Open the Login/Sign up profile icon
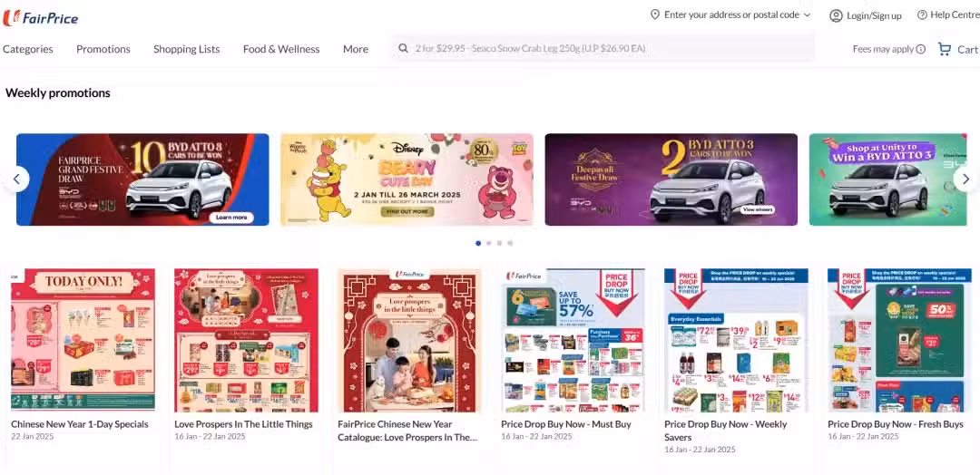 click(836, 15)
